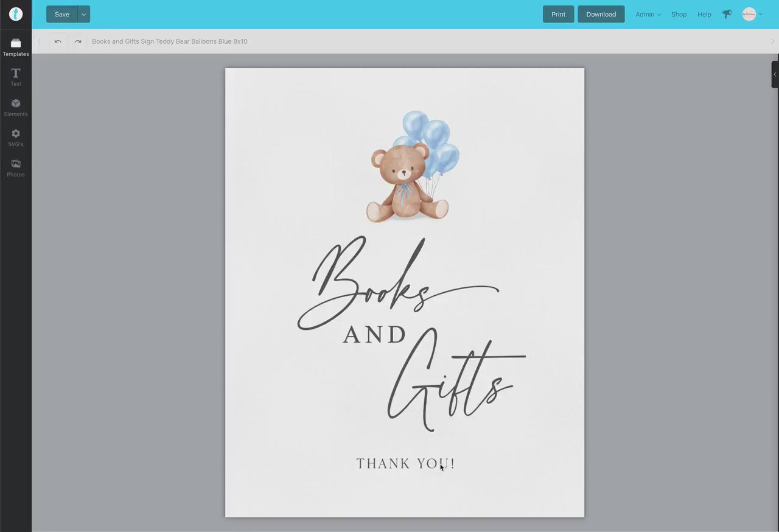The height and width of the screenshot is (532, 779).
Task: Save the design
Action: coord(62,14)
